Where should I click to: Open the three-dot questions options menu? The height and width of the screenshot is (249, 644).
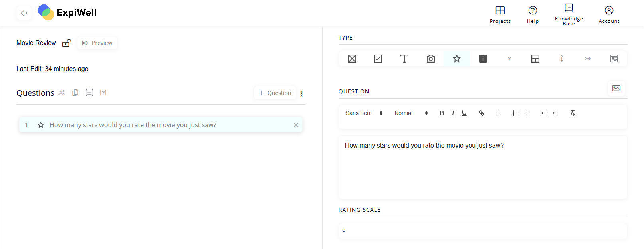301,94
